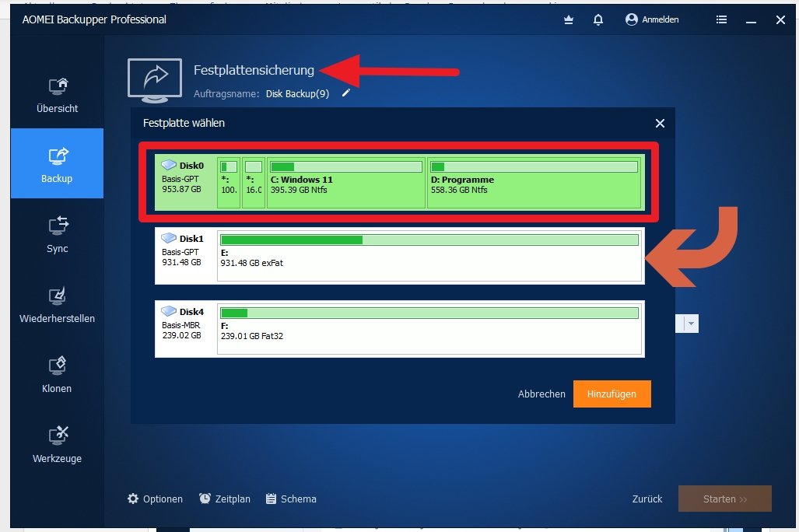Viewport: 799px width, 532px height.
Task: Click the Auftragsname label
Action: point(226,94)
